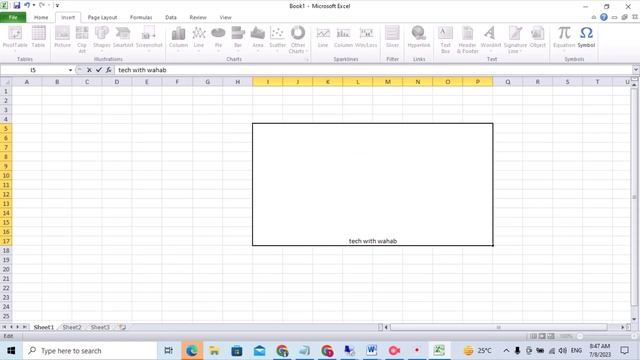Open the File tab

[x=13, y=17]
